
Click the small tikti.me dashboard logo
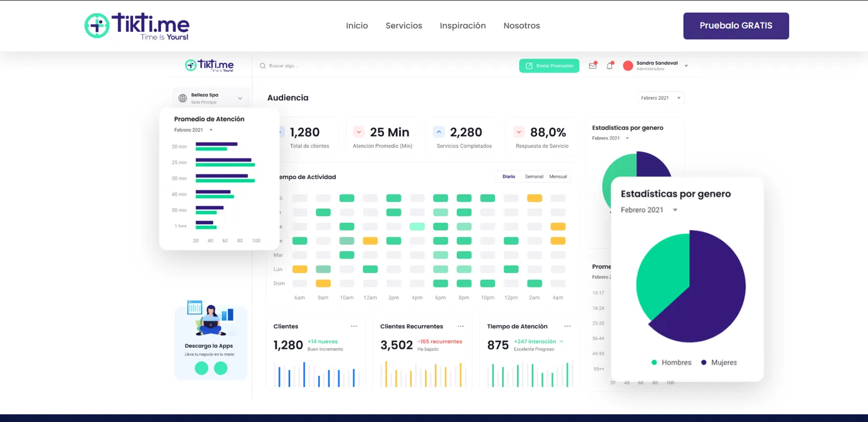[x=209, y=65]
